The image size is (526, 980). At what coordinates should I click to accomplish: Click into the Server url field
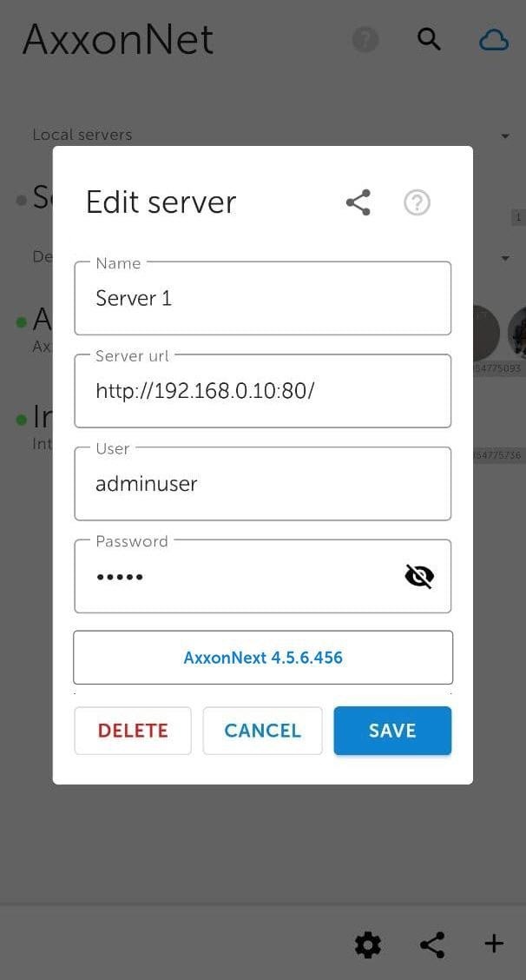tap(262, 391)
